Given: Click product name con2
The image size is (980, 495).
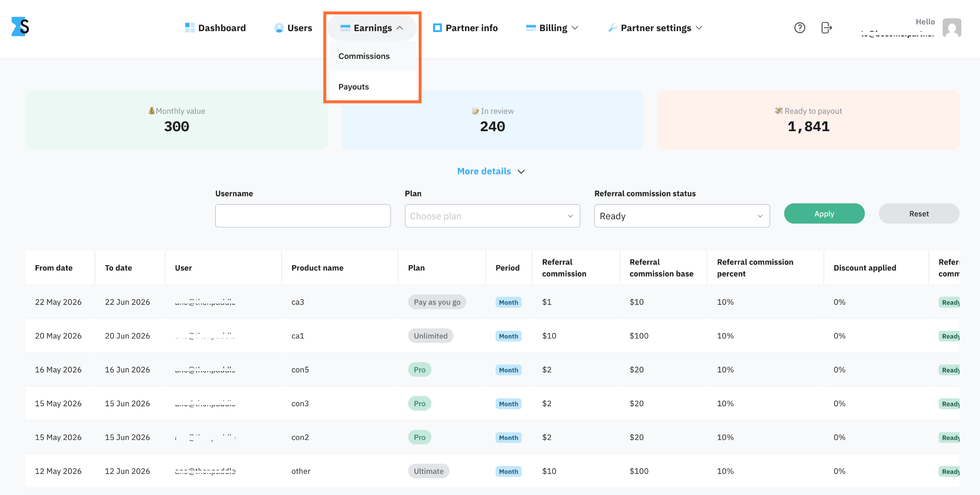Looking at the screenshot, I should tap(300, 437).
